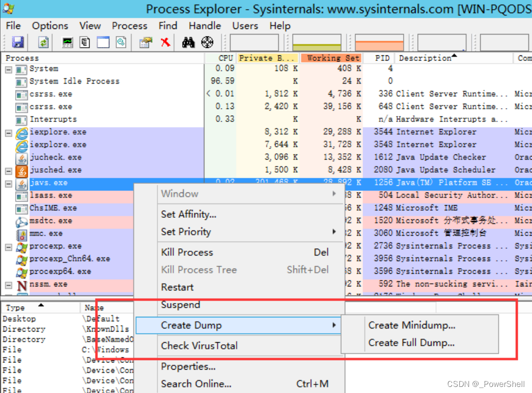Click the crosshair Find Window's Process icon
This screenshot has width=532, height=393.
pos(207,43)
